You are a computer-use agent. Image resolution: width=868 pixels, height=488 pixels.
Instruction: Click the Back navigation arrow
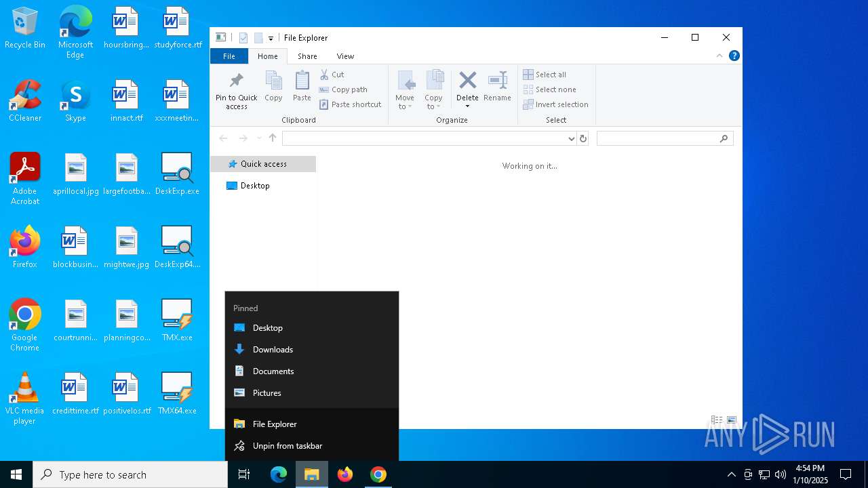click(x=223, y=138)
